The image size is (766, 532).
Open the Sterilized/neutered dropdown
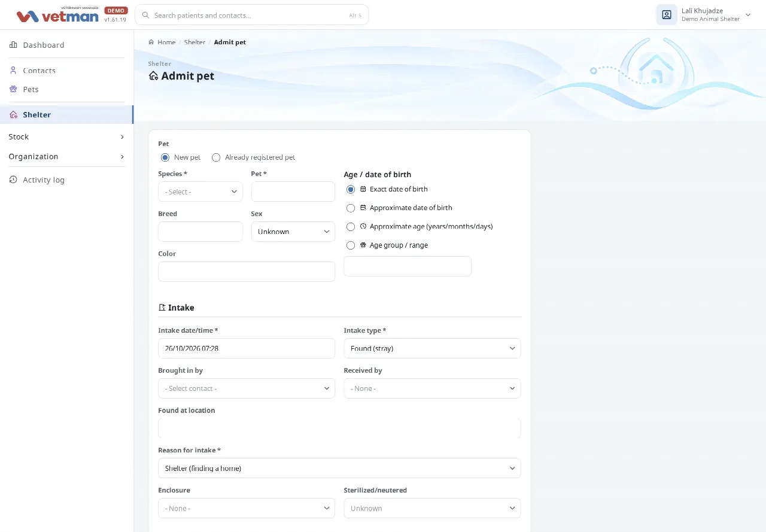point(432,508)
